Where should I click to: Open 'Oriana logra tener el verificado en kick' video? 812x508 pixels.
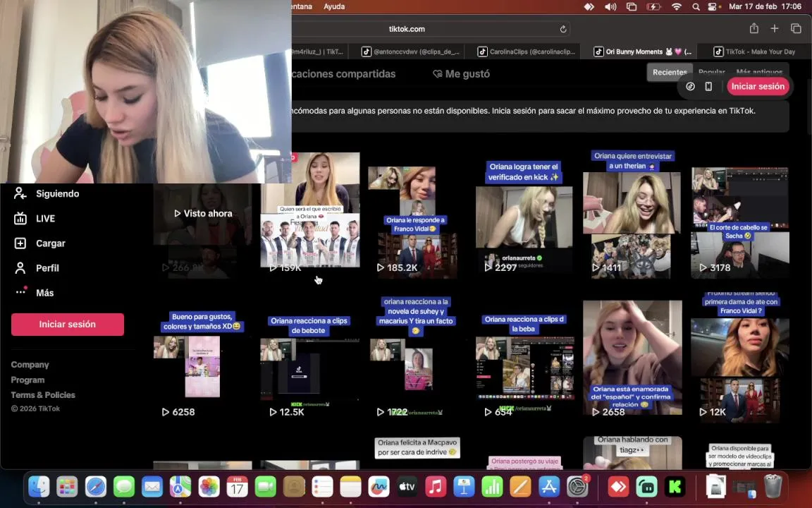tap(524, 218)
